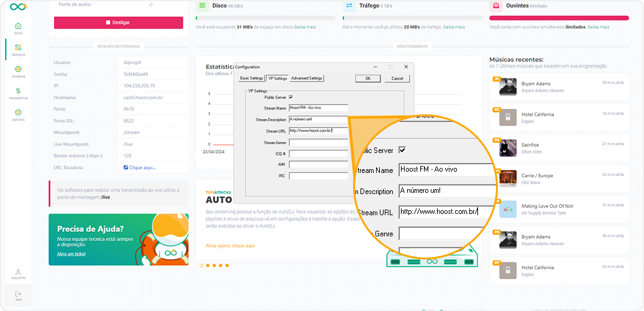Screen dimensions: 644x311
Task: Click the IP value 104.238.205.19
Action: 139,86
